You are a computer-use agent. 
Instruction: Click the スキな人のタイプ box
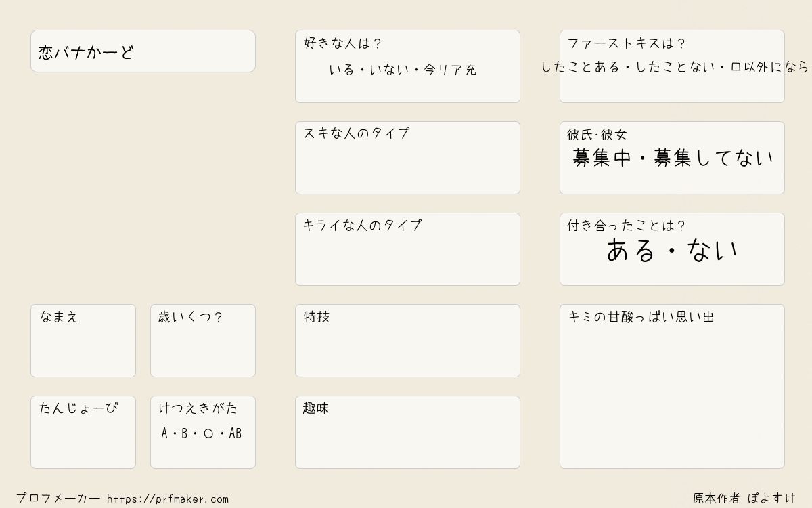(x=407, y=158)
